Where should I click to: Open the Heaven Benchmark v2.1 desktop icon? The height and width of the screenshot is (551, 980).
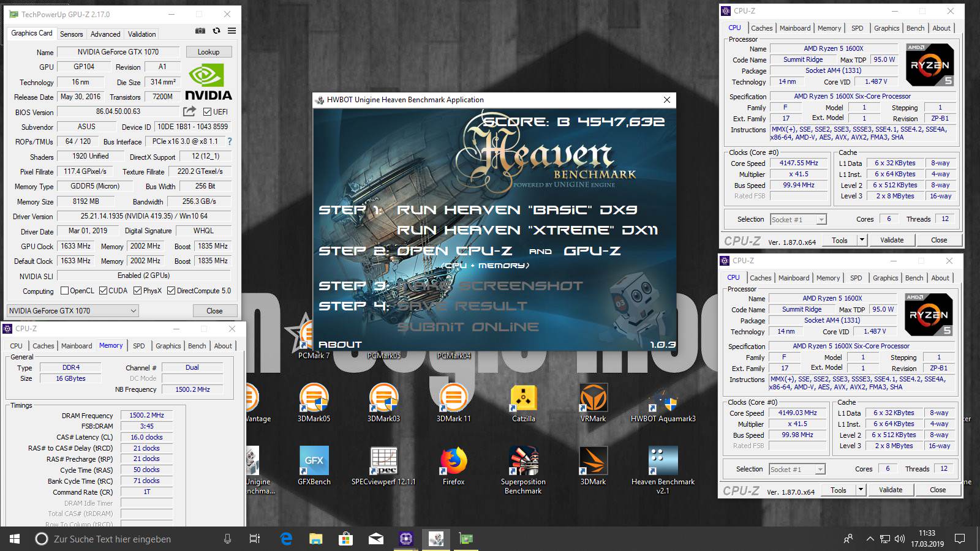click(663, 470)
